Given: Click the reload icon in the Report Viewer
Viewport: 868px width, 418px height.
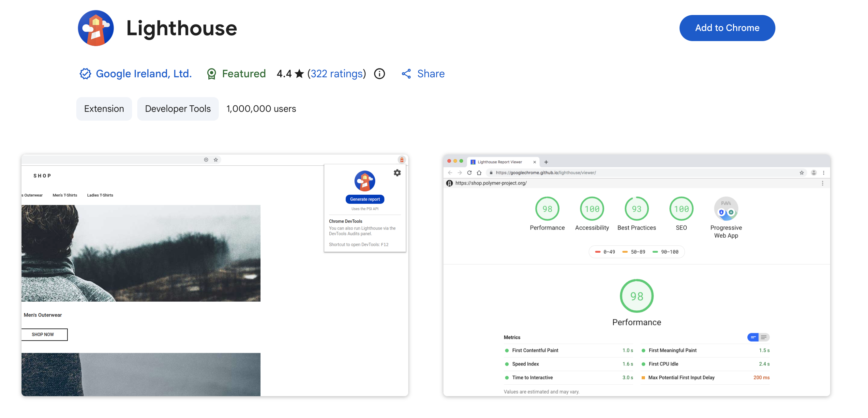Looking at the screenshot, I should coord(470,172).
